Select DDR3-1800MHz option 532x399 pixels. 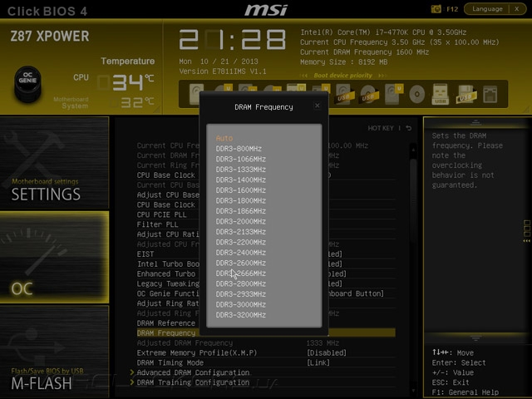tap(240, 200)
